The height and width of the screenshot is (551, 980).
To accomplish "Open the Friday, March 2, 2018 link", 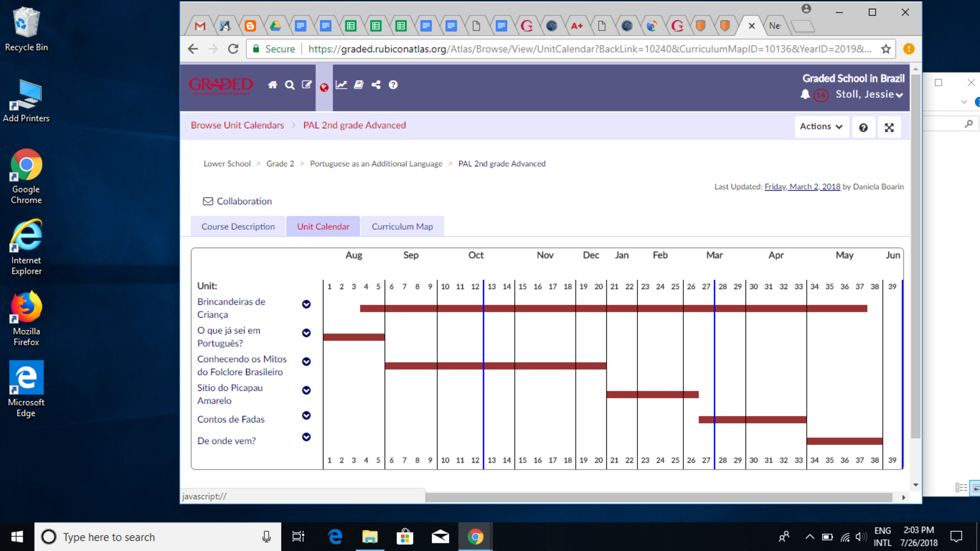I will [802, 187].
